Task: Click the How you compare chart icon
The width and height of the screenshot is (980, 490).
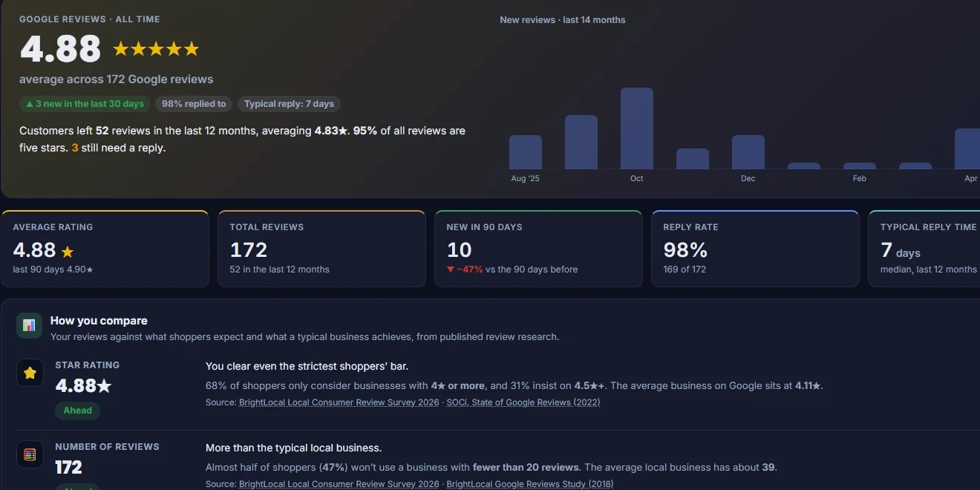Action: point(29,325)
